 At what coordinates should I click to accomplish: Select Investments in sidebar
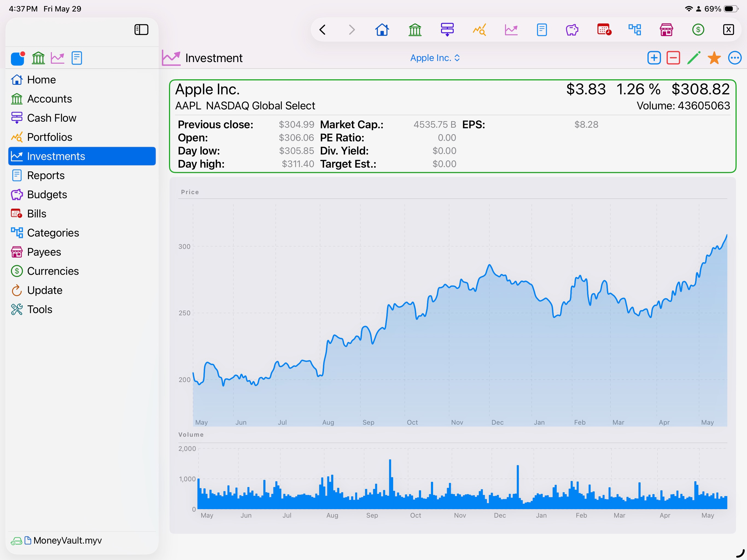[x=82, y=156]
